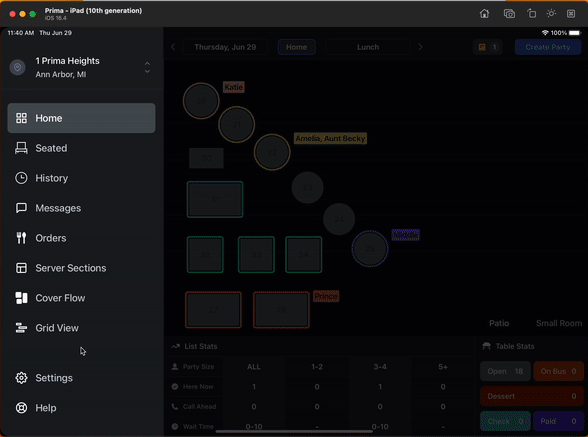Go to History in the sidebar

coord(81,178)
